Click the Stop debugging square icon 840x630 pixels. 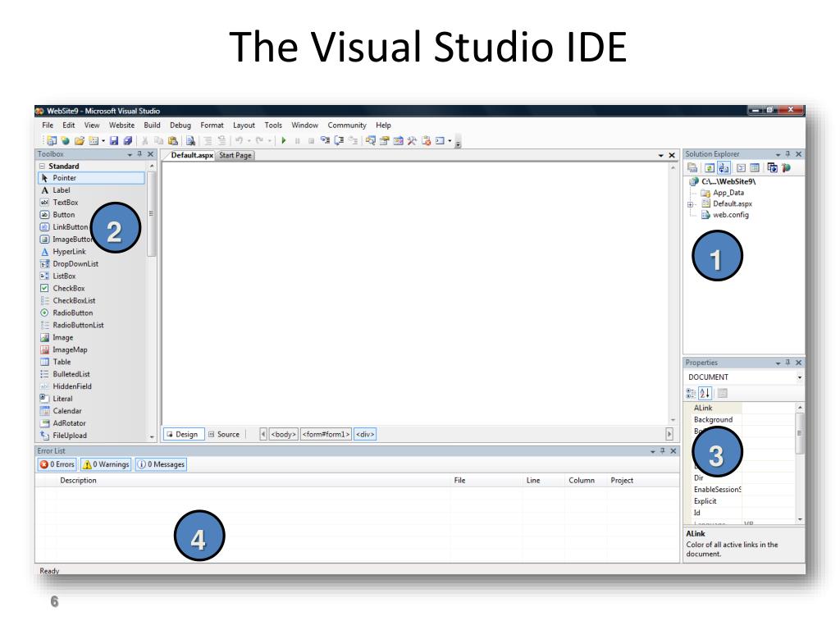click(x=311, y=141)
